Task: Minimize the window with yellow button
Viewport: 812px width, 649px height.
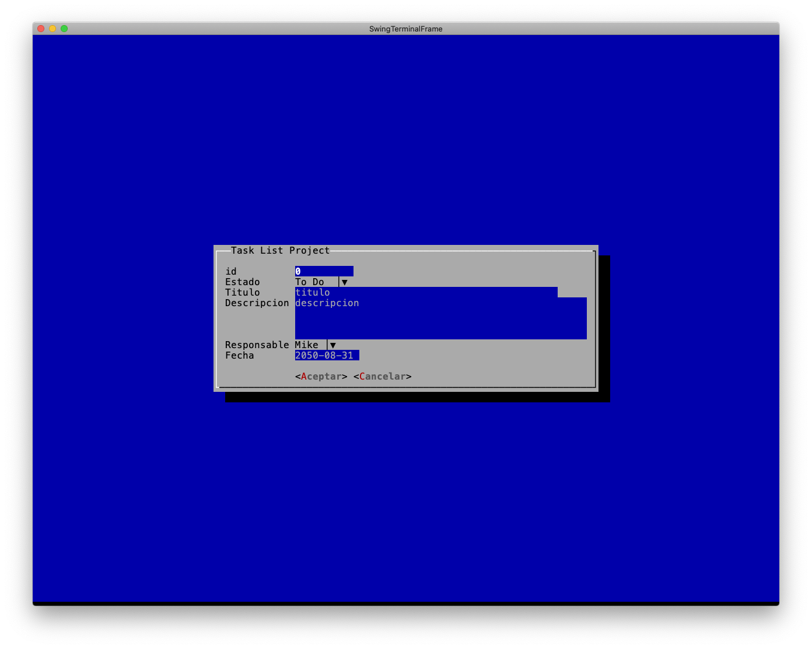Action: pyautogui.click(x=52, y=29)
